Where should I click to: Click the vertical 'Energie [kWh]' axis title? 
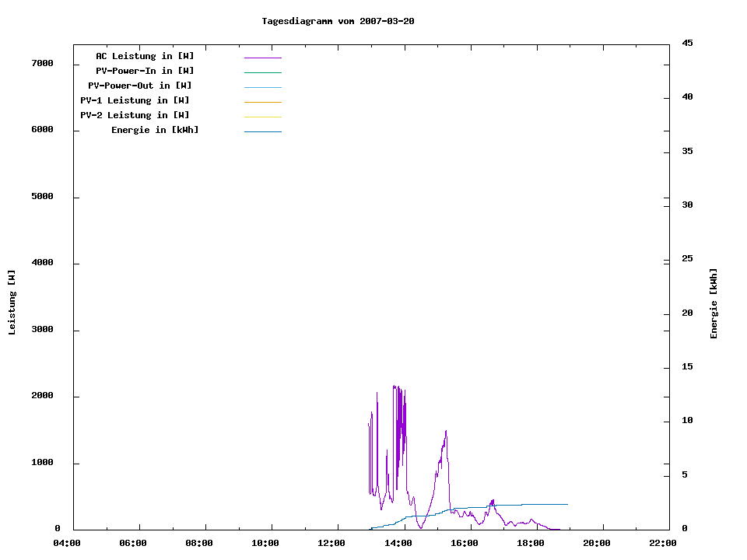(x=714, y=303)
